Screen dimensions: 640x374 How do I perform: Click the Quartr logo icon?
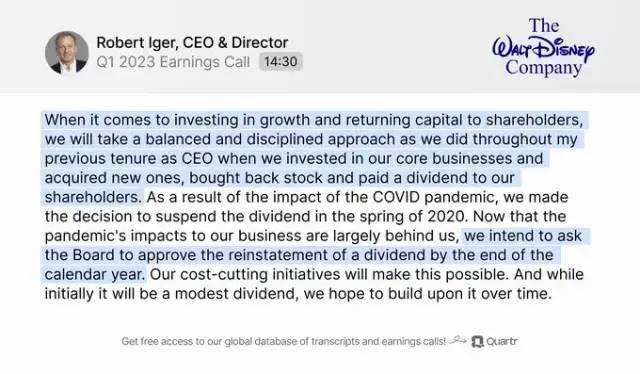pos(477,341)
